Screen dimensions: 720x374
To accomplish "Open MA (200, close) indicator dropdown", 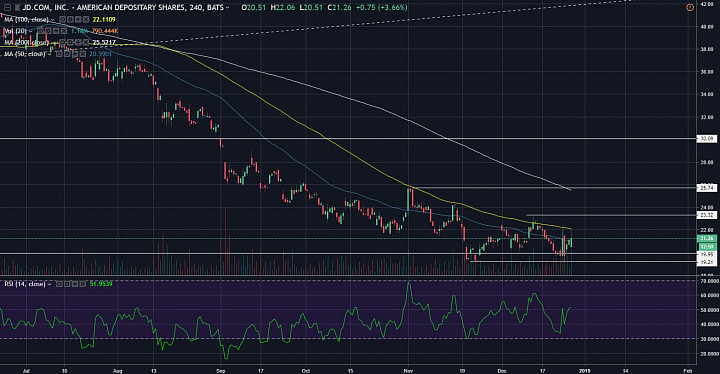I will [53, 43].
